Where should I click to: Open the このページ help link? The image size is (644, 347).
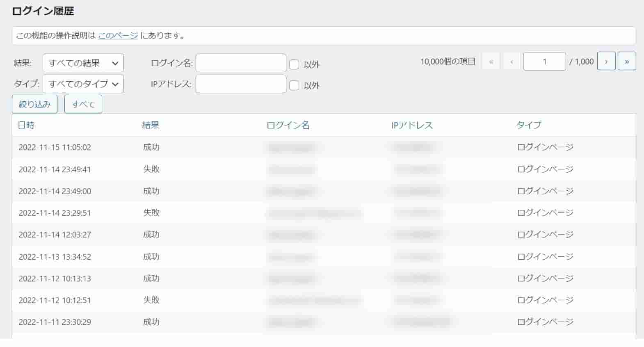coord(118,36)
